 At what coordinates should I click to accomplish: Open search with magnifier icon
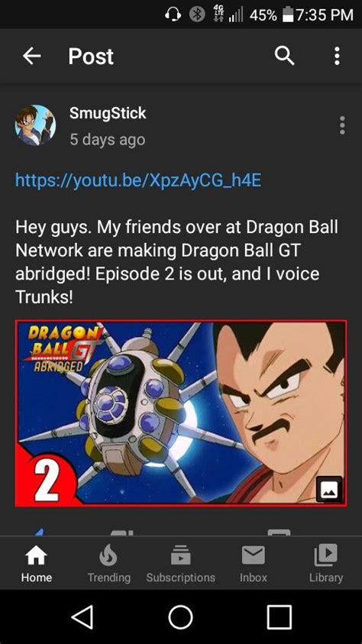(284, 56)
